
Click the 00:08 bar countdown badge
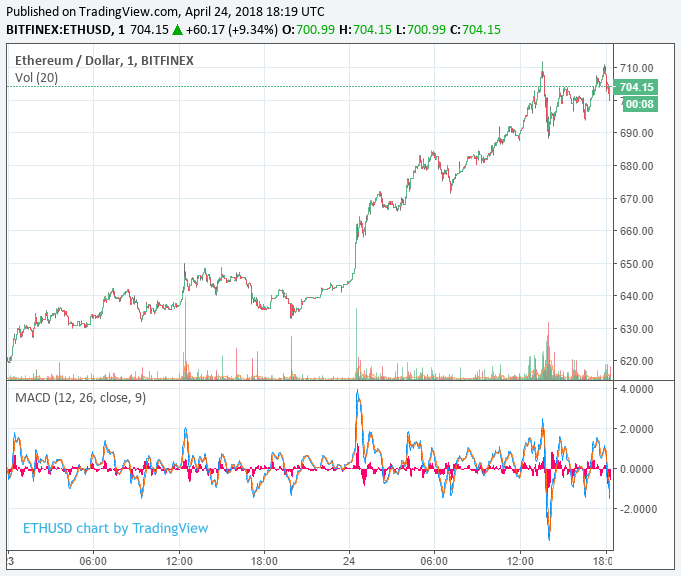coord(636,103)
